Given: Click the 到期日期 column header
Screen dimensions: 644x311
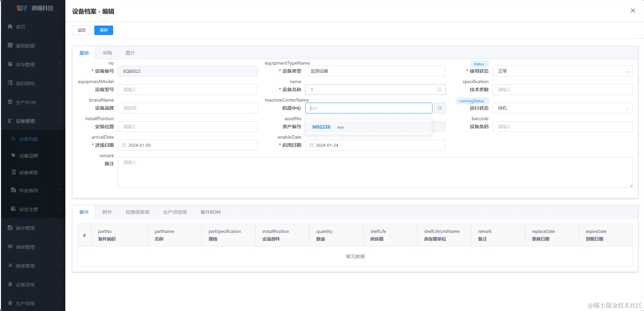Looking at the screenshot, I should (x=606, y=235).
